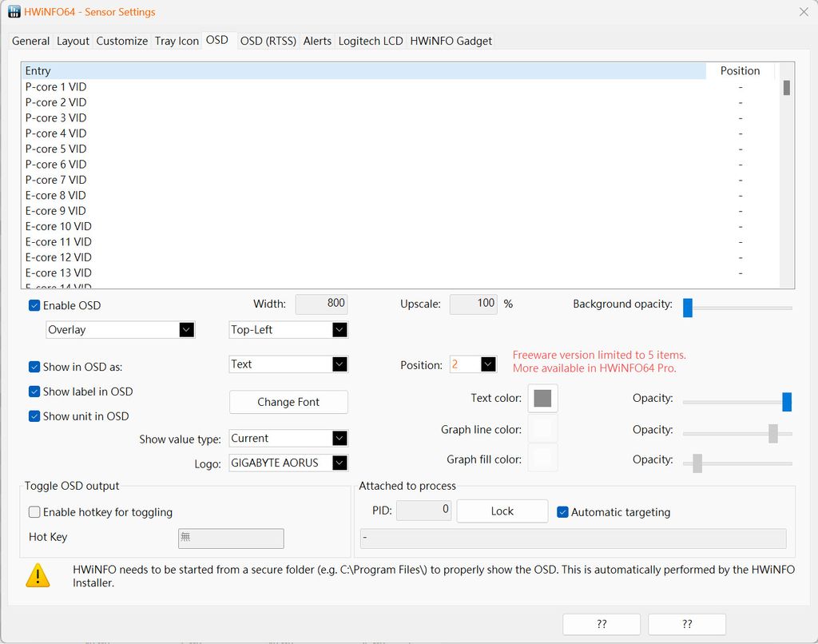Turn off Automatic targeting

(x=562, y=512)
